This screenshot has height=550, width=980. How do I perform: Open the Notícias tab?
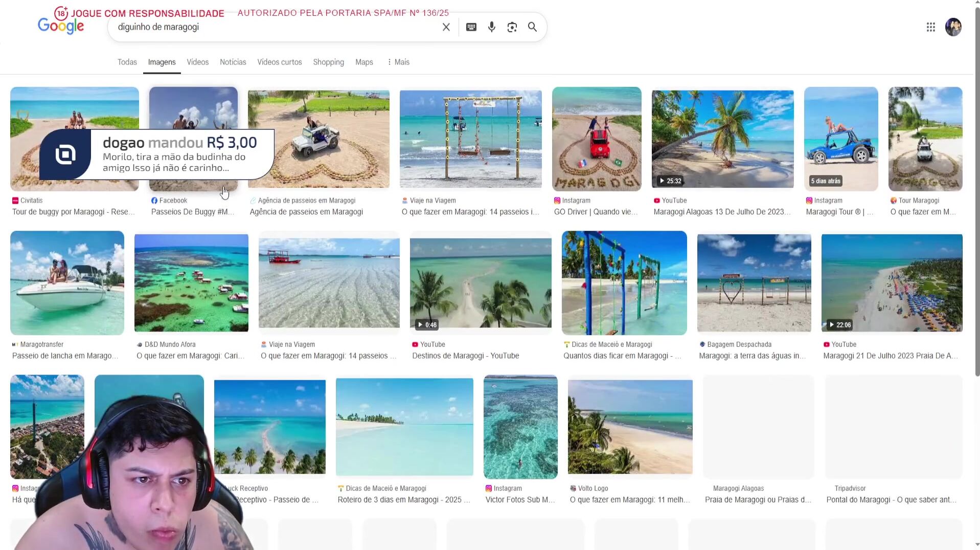click(x=233, y=62)
